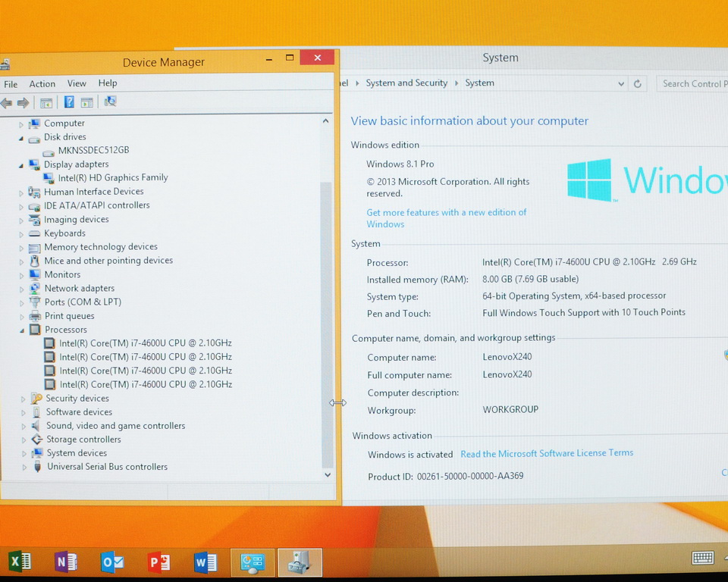The image size is (728, 582).
Task: Select the Software devices entry
Action: click(79, 412)
